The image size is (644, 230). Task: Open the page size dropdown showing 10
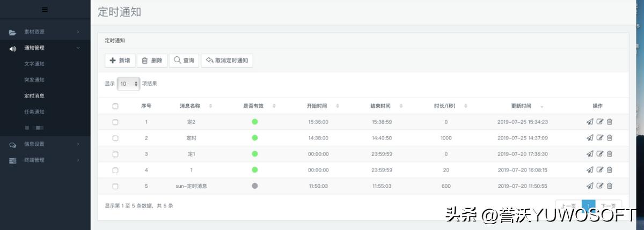(x=128, y=84)
